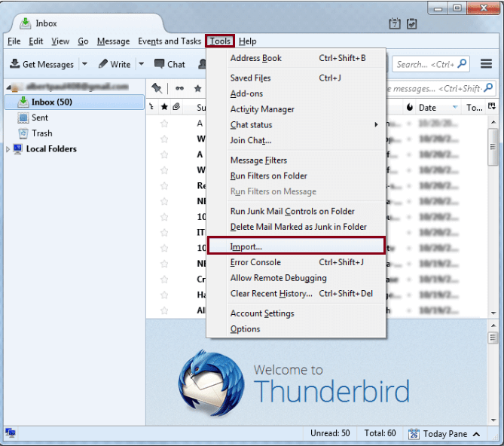The height and width of the screenshot is (446, 504).
Task: Click the Get Messages button
Action: click(41, 64)
